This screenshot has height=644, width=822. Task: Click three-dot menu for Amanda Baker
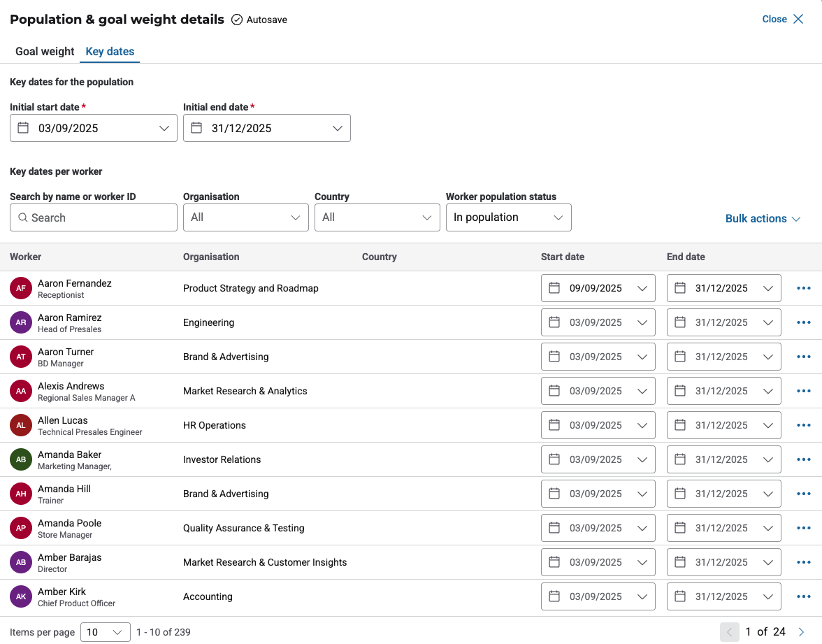point(803,459)
